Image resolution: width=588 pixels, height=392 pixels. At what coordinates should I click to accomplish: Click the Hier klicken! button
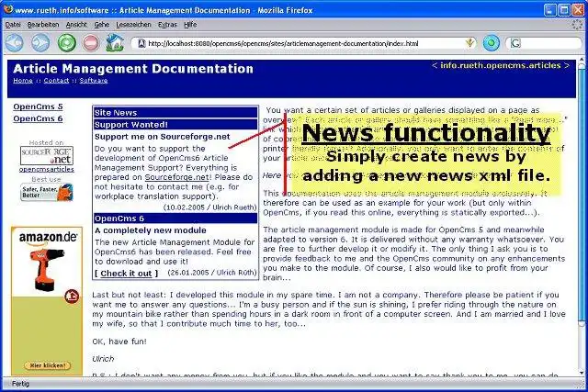tap(47, 365)
